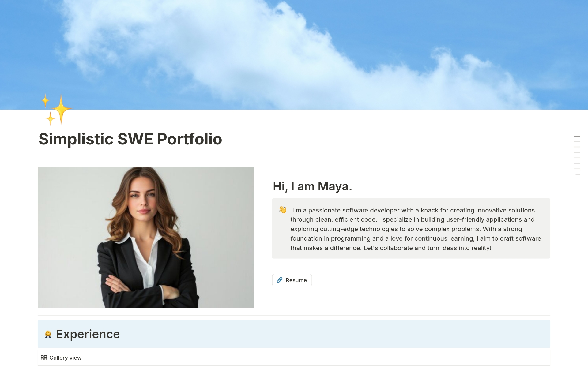
Task: Click the gallery grid icon
Action: point(44,358)
